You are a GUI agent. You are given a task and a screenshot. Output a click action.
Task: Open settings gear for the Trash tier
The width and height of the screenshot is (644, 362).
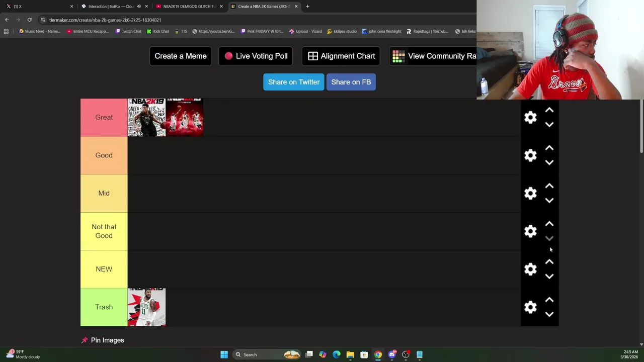click(530, 307)
